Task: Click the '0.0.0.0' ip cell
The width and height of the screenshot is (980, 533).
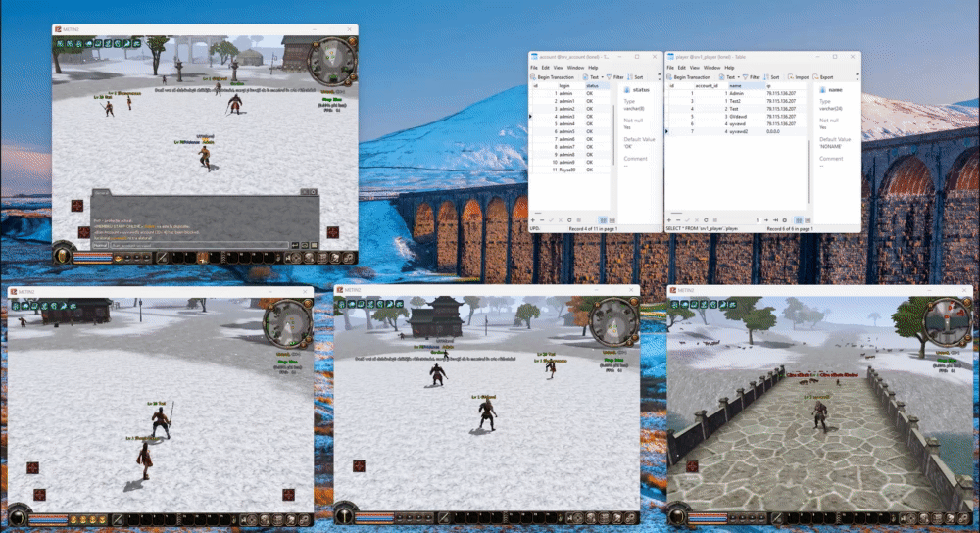Action: (786, 132)
